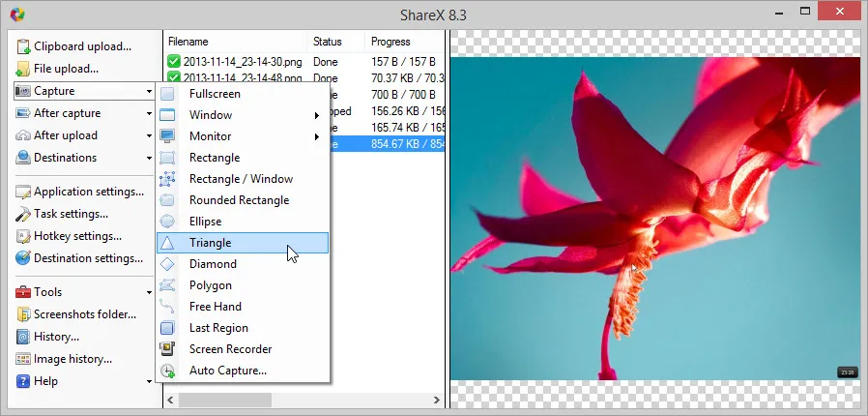This screenshot has height=416, width=868.
Task: Click the Polygon shape icon
Action: [x=167, y=285]
